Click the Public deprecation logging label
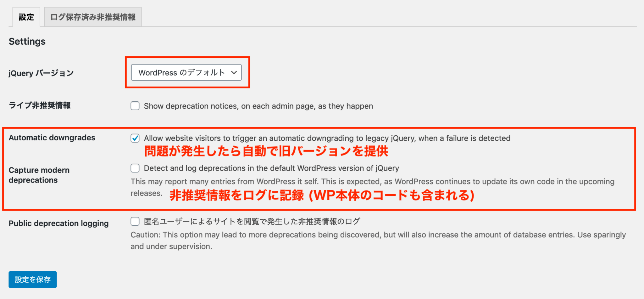 [58, 223]
